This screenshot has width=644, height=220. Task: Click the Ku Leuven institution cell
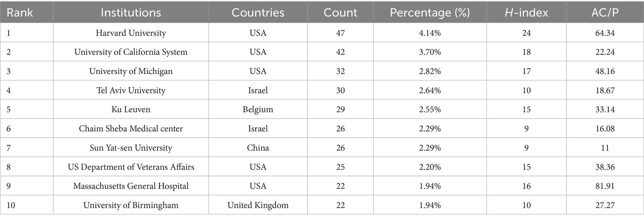[131, 109]
